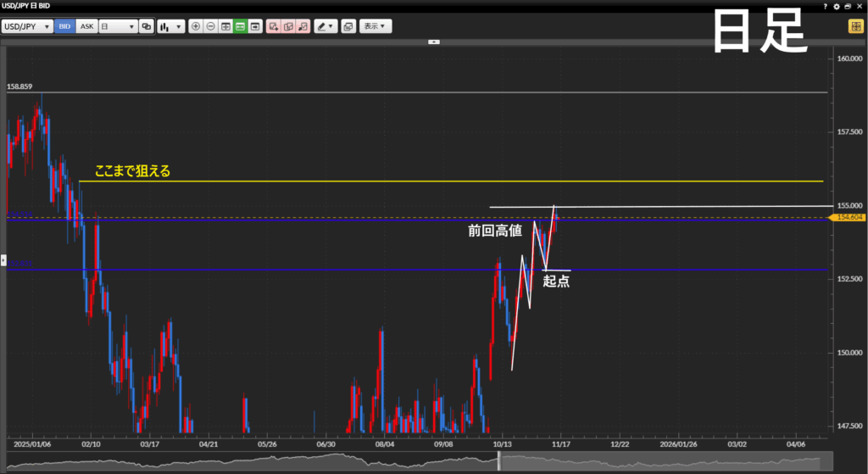Open the USD/JPY currency pair dropdown
This screenshot has width=868, height=474.
coord(26,26)
